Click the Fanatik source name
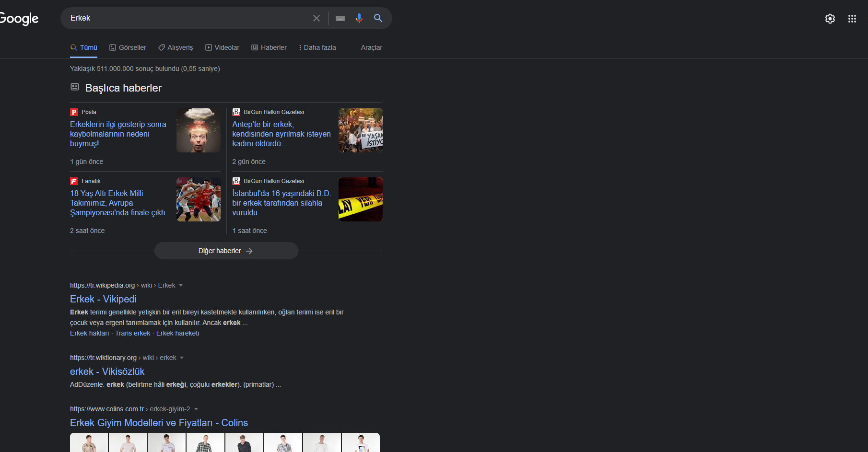This screenshot has height=452, width=868. pyautogui.click(x=91, y=181)
